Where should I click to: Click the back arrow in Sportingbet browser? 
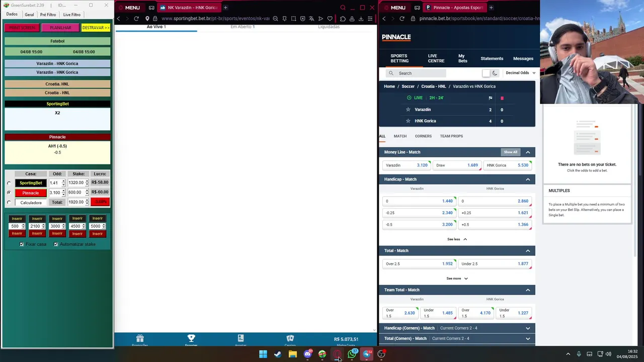tap(118, 19)
